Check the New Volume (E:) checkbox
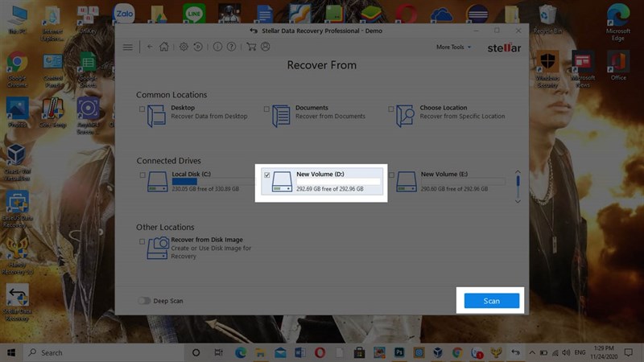Image resolution: width=644 pixels, height=362 pixels. (x=391, y=175)
